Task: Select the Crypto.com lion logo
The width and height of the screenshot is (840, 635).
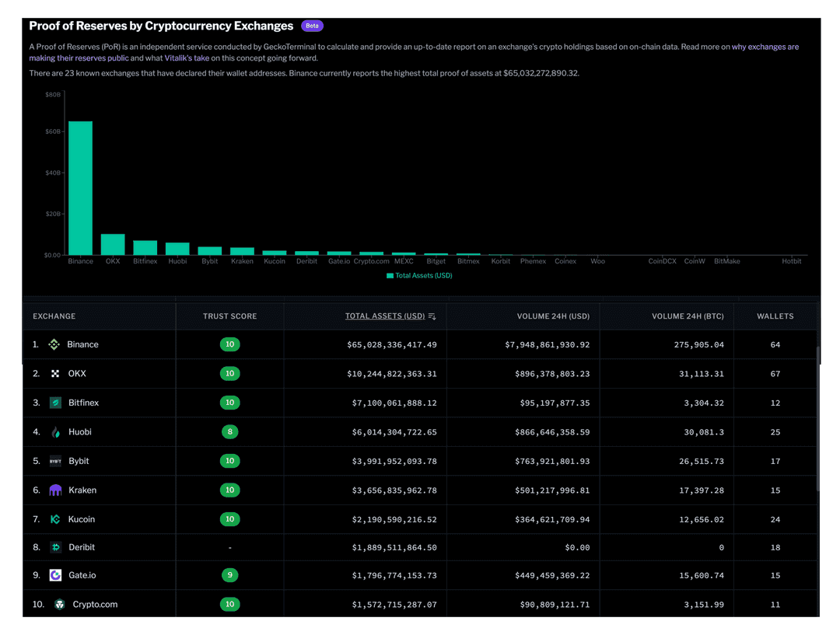Action: coord(59,604)
